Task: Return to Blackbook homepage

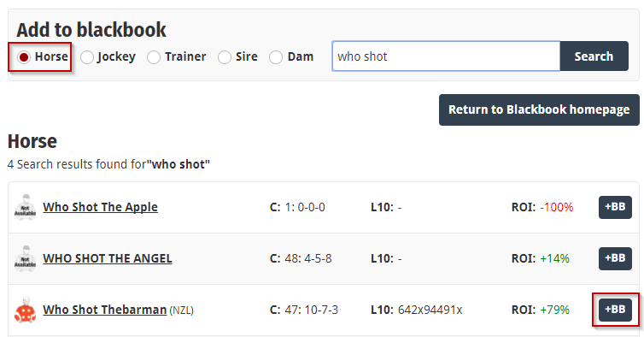Action: (x=539, y=109)
